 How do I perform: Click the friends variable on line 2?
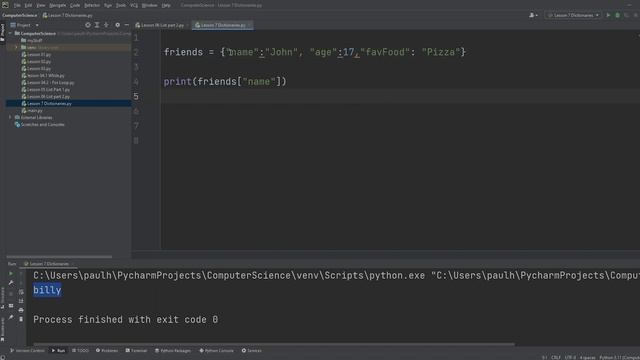(183, 52)
